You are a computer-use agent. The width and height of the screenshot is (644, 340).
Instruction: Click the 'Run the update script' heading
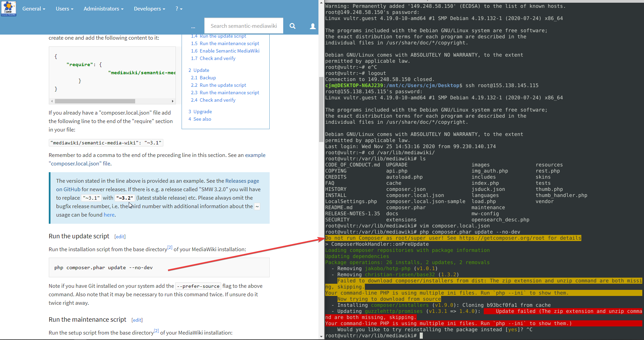coord(79,236)
